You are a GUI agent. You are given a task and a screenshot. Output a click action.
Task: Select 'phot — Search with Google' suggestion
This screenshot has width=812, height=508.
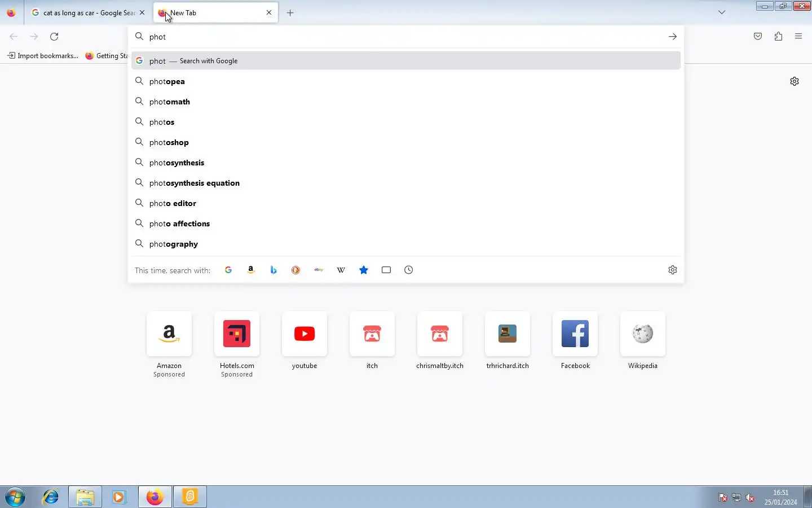coord(406,60)
